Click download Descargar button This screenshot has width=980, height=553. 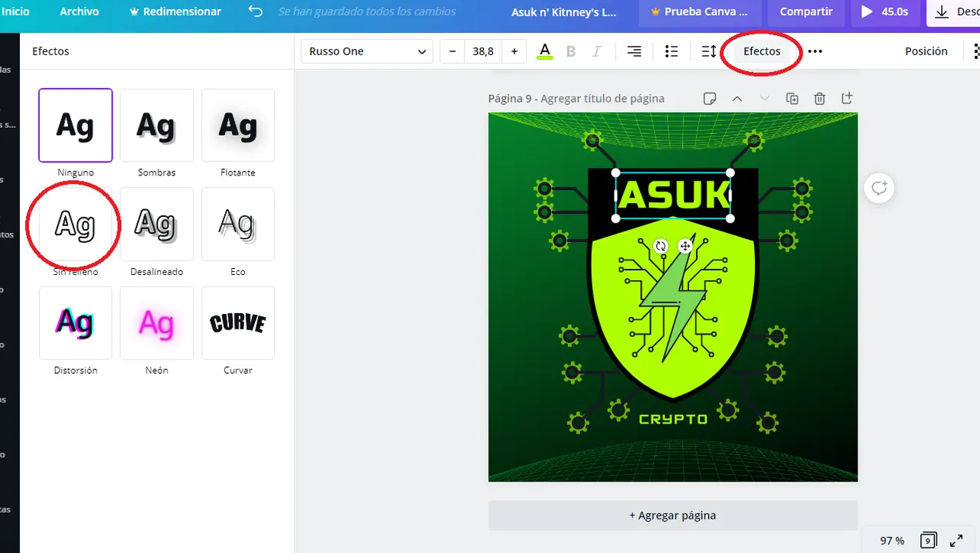click(953, 12)
